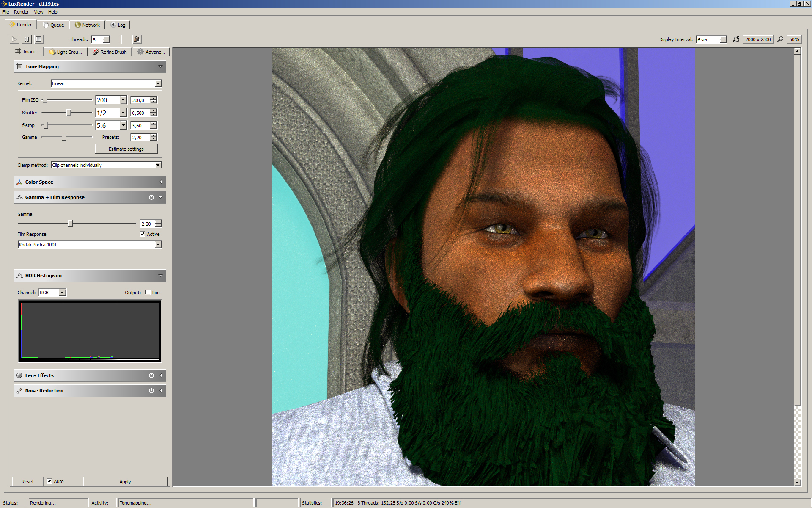The height and width of the screenshot is (508, 812).
Task: Click the resume render play icon
Action: (x=14, y=39)
